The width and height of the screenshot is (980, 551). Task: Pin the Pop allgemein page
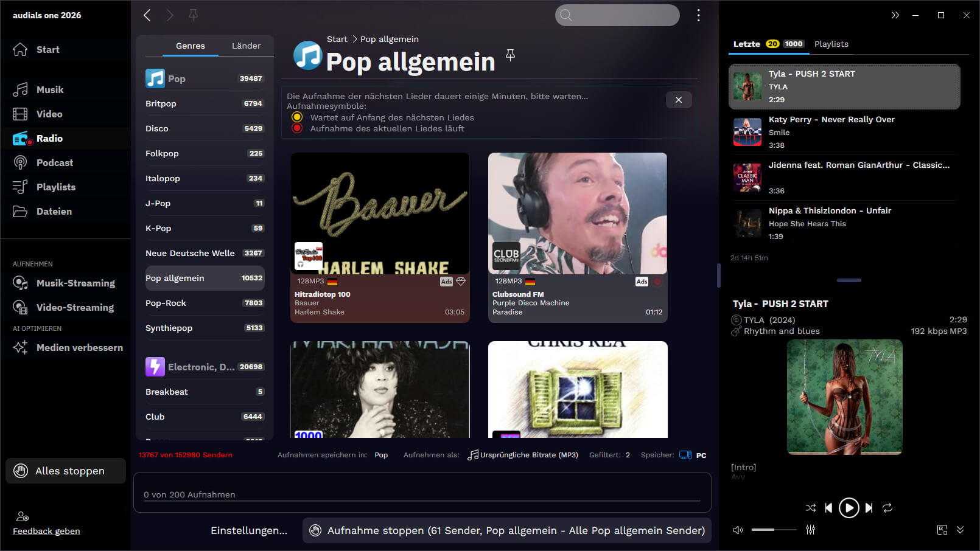tap(510, 55)
